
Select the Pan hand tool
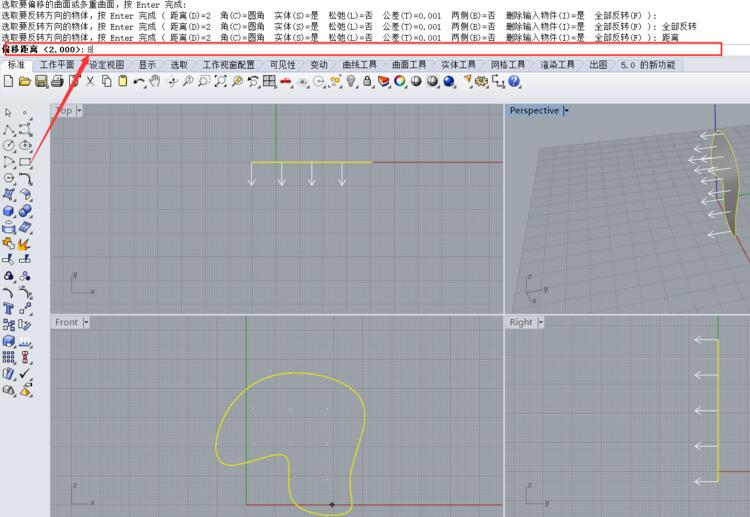[155, 81]
